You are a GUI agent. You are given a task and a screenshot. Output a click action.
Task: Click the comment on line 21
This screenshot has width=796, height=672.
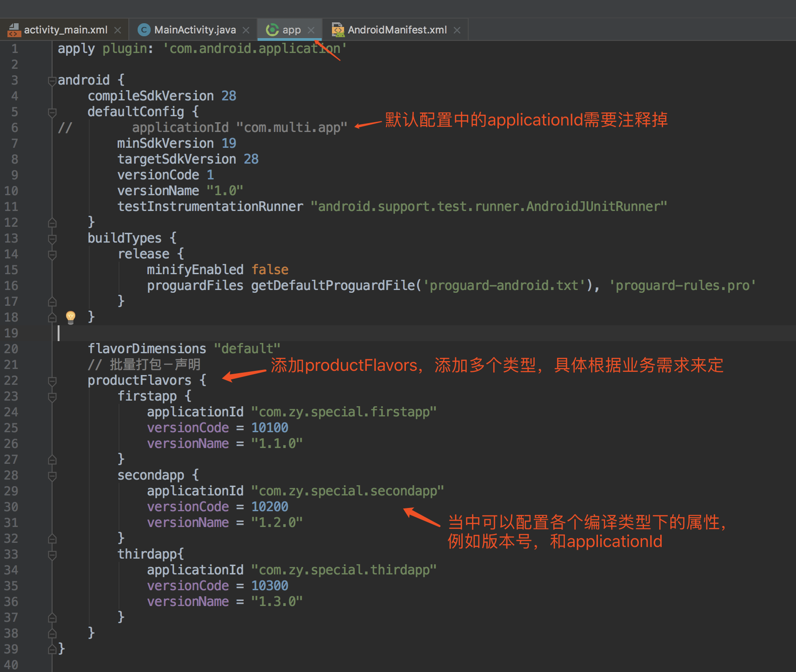point(144,365)
